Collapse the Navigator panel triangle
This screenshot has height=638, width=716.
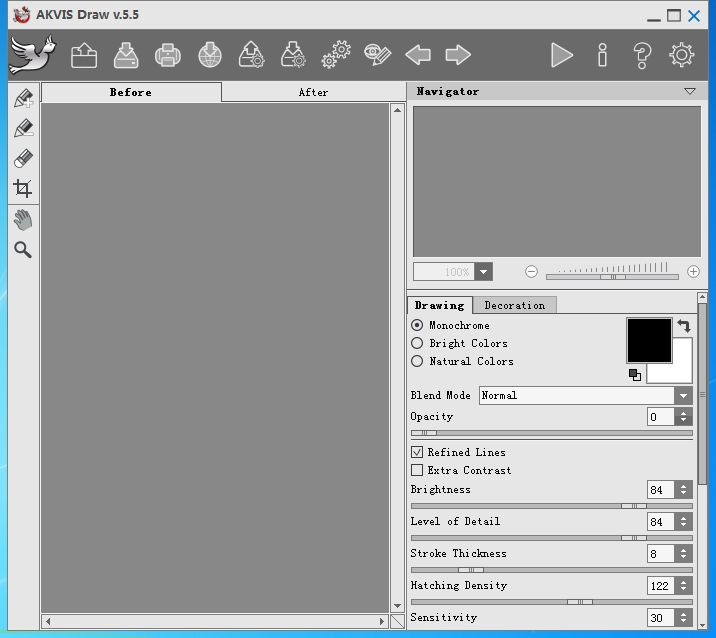click(690, 91)
